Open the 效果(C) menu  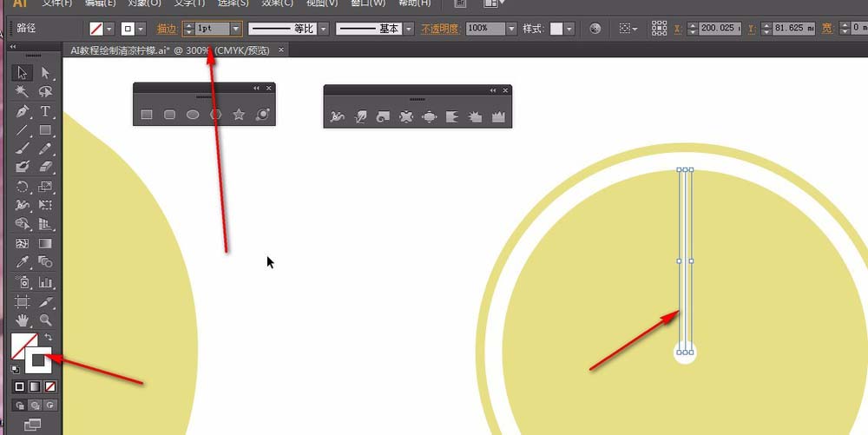[278, 3]
